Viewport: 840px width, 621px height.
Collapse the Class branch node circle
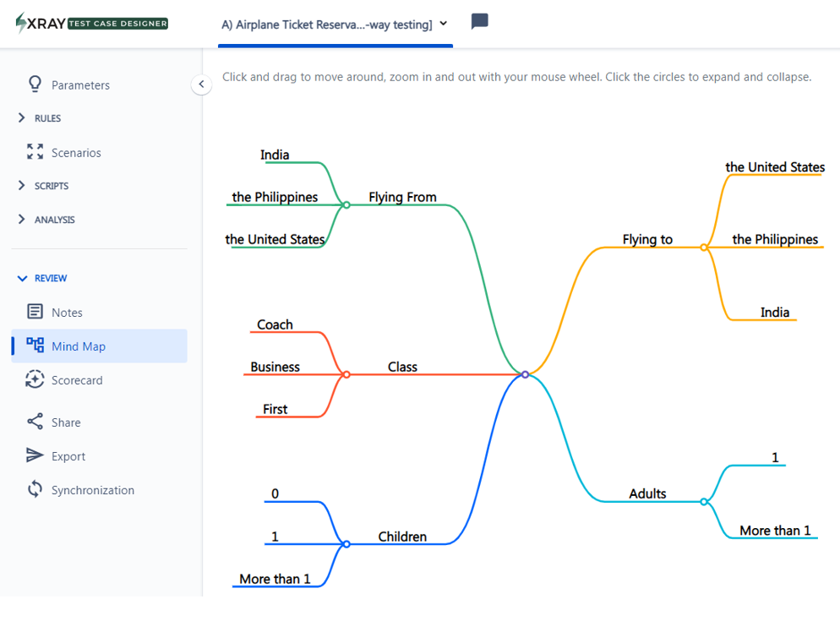pos(346,374)
